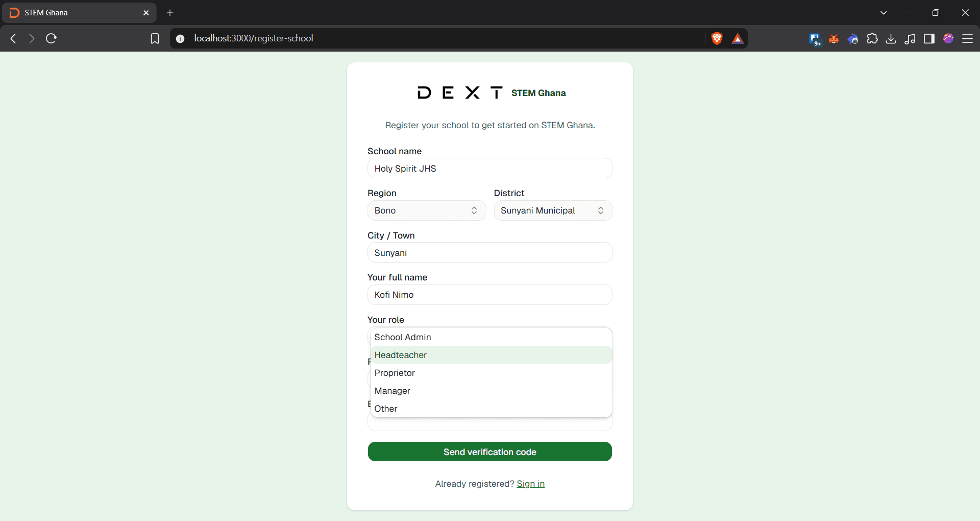Click Send verification code button
This screenshot has height=521, width=980.
490,452
